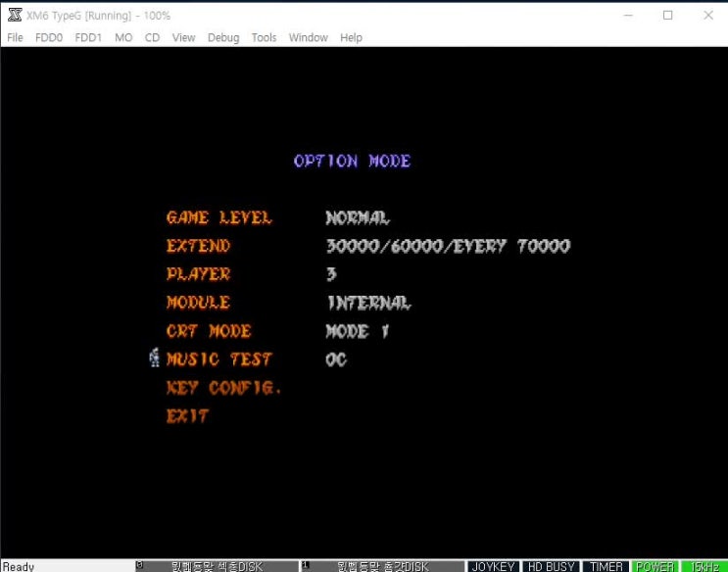Close the XM6 TypeG window

(708, 16)
